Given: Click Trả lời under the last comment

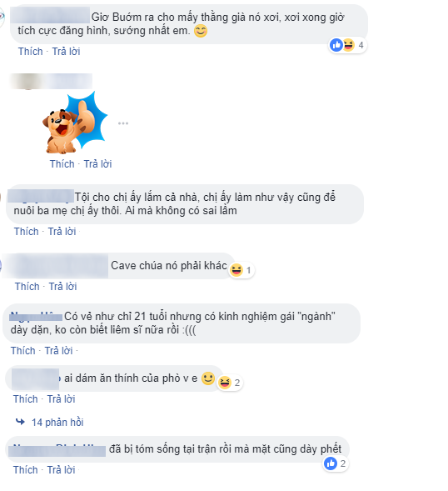Looking at the screenshot, I should click(x=61, y=469).
